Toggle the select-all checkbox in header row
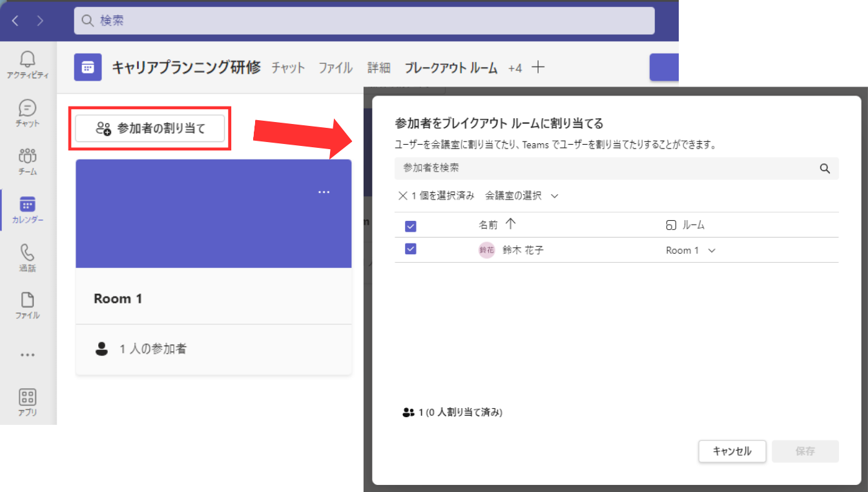The height and width of the screenshot is (492, 868). pyautogui.click(x=410, y=226)
